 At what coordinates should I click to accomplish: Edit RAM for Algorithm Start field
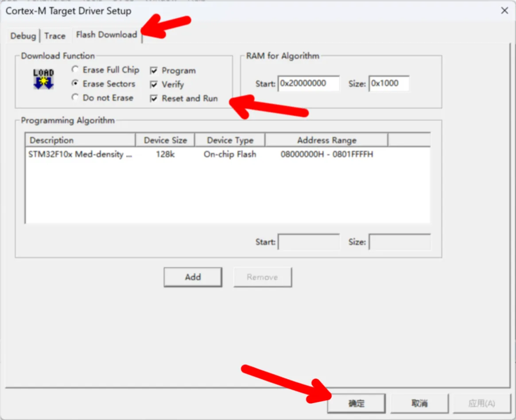pos(309,83)
